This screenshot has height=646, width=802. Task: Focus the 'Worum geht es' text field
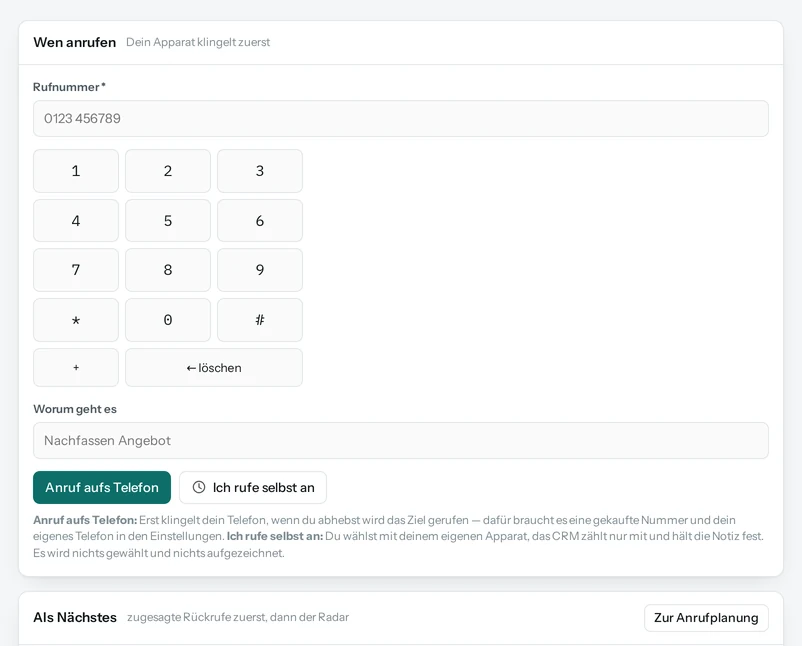pos(400,440)
